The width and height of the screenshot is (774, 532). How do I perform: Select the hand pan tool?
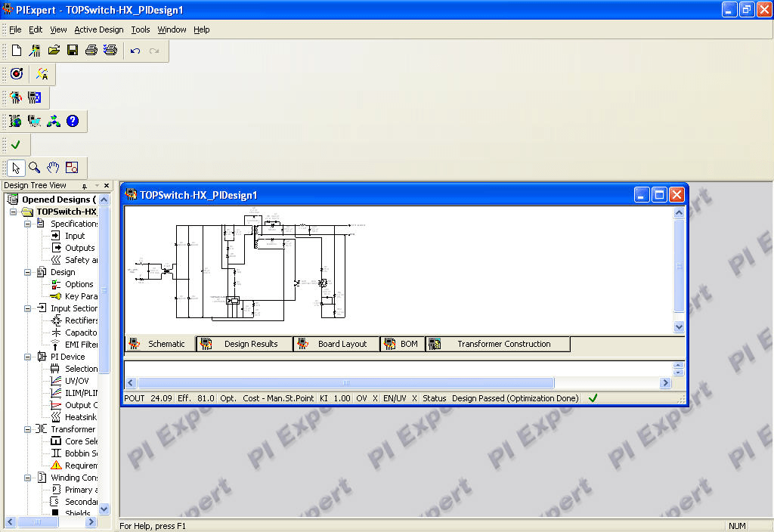[x=54, y=168]
